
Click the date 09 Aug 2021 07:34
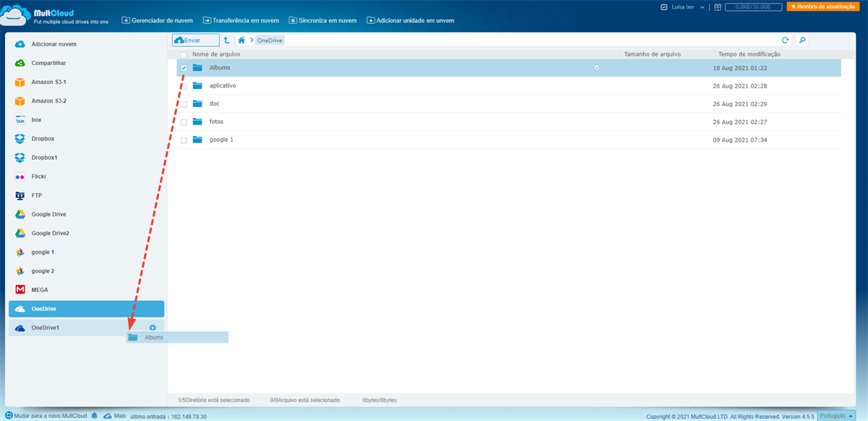[x=740, y=140]
